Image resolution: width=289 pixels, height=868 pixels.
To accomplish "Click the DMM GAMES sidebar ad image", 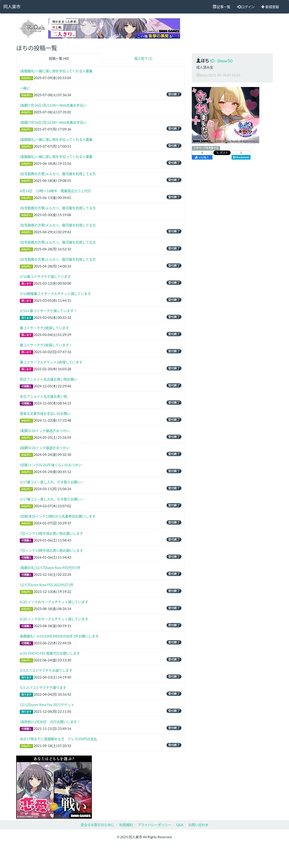I will click(x=225, y=115).
